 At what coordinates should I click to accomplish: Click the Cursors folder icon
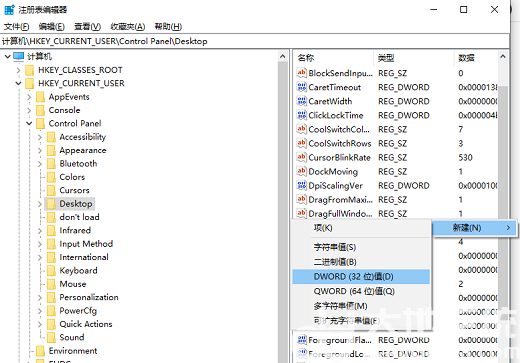click(51, 190)
